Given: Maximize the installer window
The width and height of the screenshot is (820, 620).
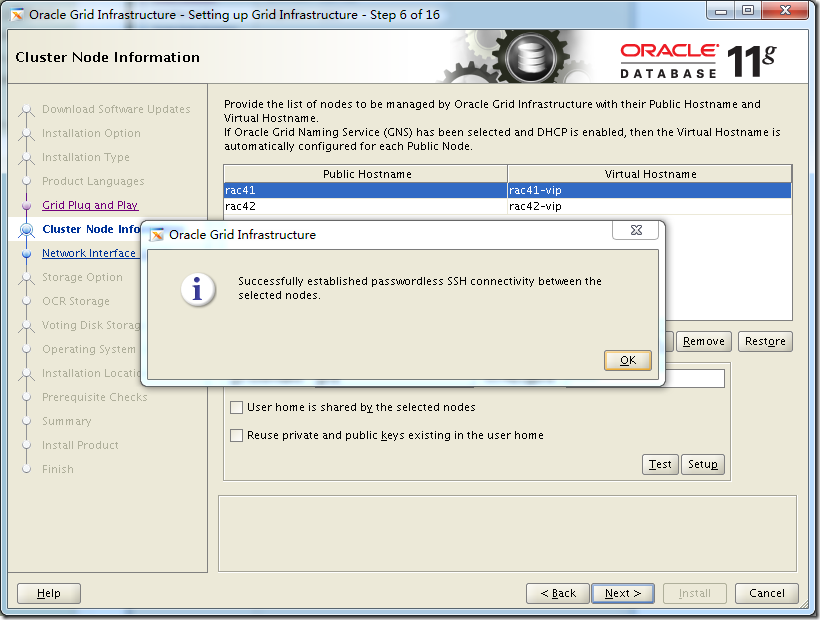Looking at the screenshot, I should click(x=748, y=10).
